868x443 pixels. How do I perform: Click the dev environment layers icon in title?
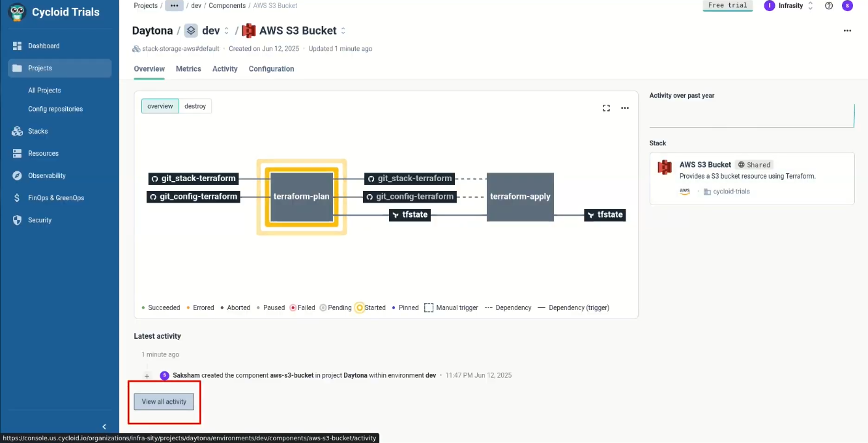(x=191, y=31)
